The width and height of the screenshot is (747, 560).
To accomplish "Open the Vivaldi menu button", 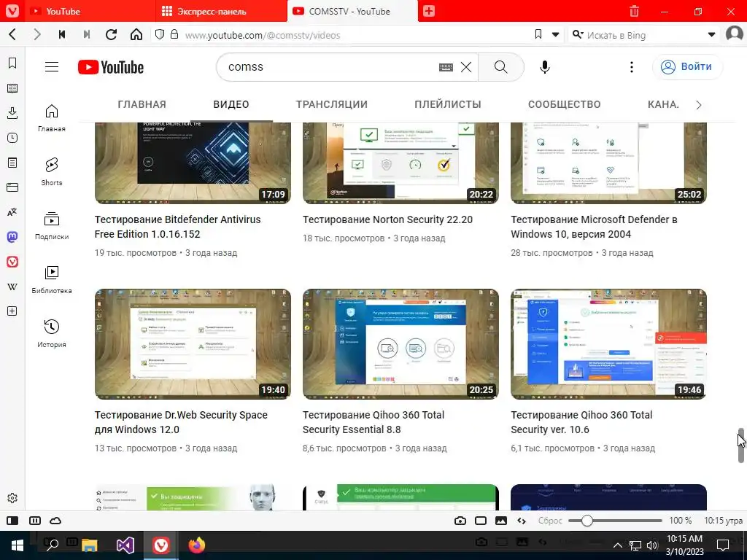I will tap(12, 11).
